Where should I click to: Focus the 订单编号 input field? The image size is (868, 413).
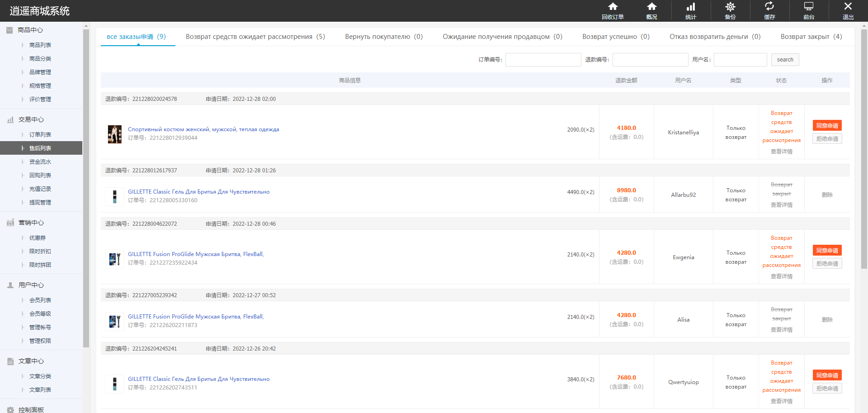coord(543,60)
